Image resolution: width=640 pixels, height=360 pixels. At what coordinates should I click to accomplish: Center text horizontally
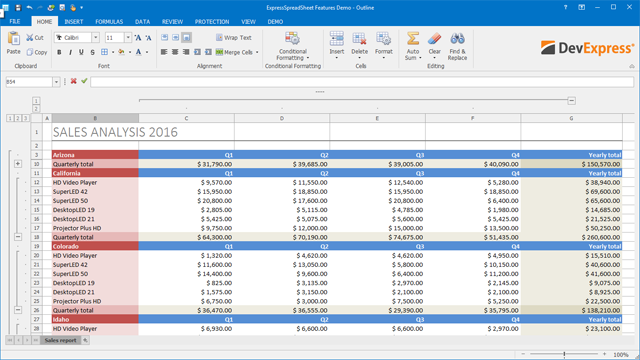[175, 52]
